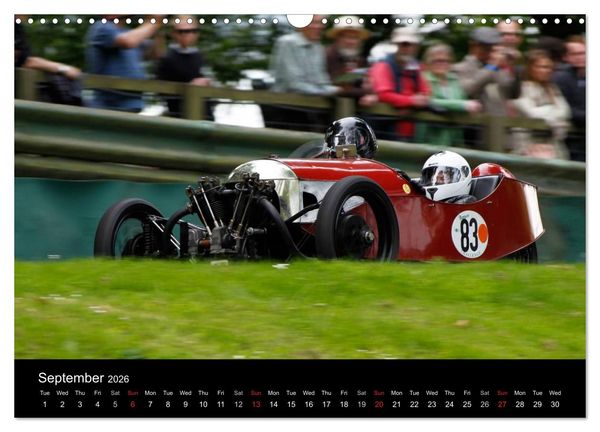Screen dimensions: 600x432
Task: Select date 10 in the calendar strip
Action: (203, 404)
